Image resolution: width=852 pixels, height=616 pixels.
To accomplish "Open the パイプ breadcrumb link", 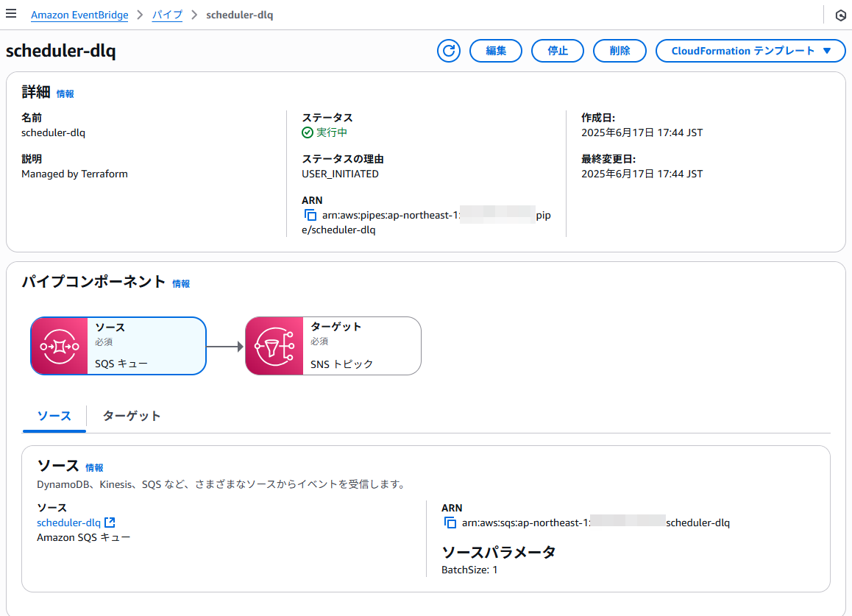I will pyautogui.click(x=167, y=15).
